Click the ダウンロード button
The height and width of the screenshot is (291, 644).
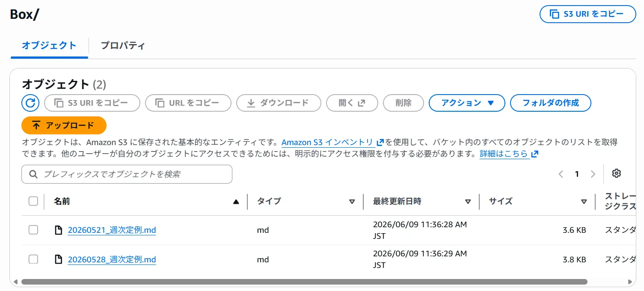click(x=279, y=103)
